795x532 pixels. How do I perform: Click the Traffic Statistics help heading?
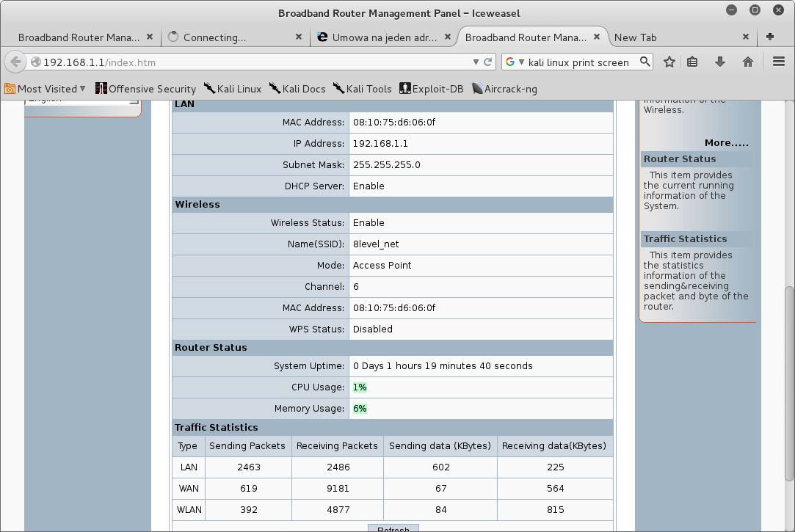[685, 238]
